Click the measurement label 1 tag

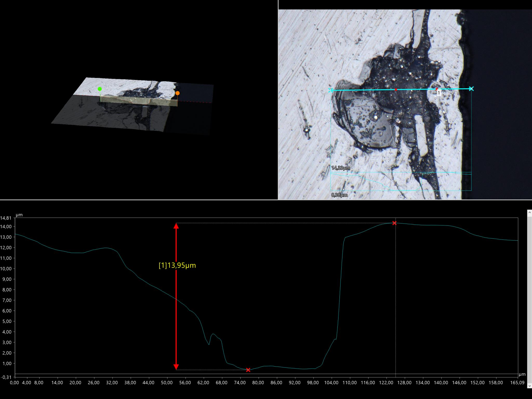click(x=439, y=93)
